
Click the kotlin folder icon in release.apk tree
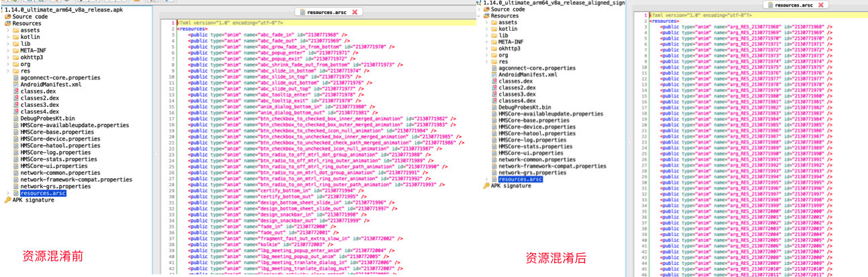[15, 37]
